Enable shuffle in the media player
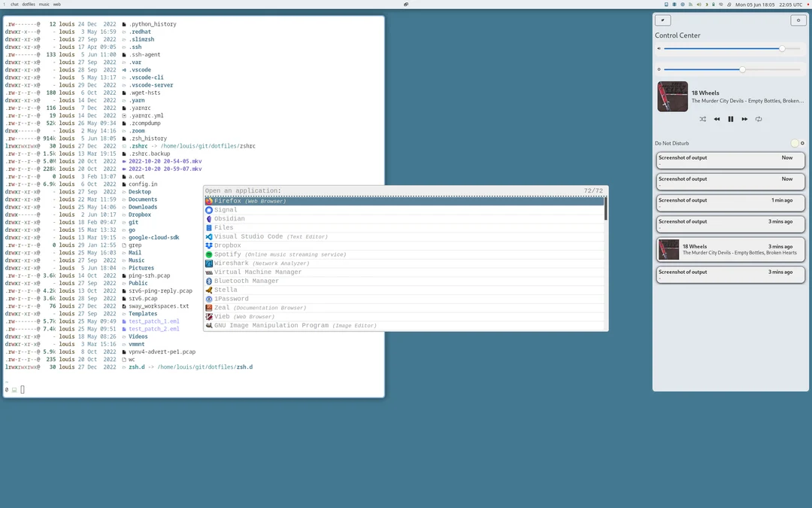The width and height of the screenshot is (812, 508). tap(703, 119)
